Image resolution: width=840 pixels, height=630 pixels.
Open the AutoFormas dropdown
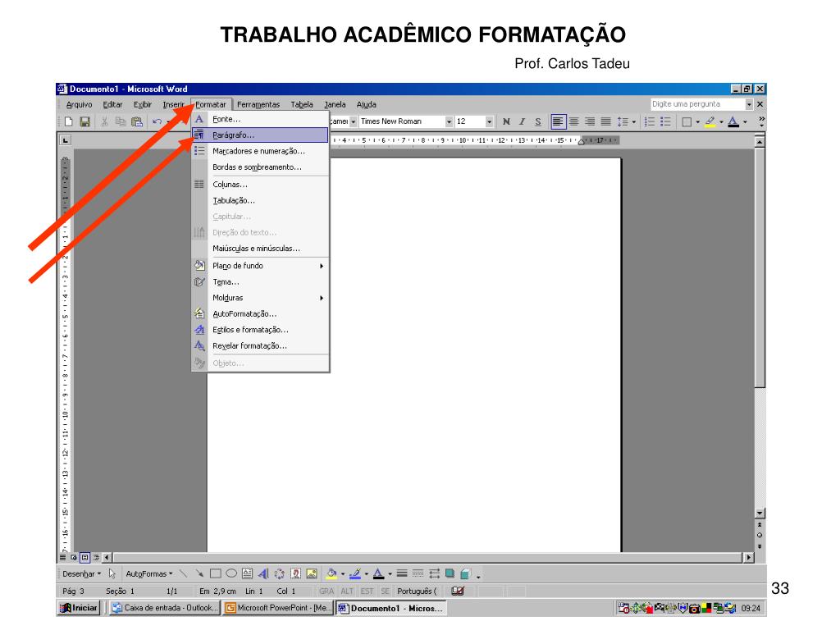coord(149,573)
